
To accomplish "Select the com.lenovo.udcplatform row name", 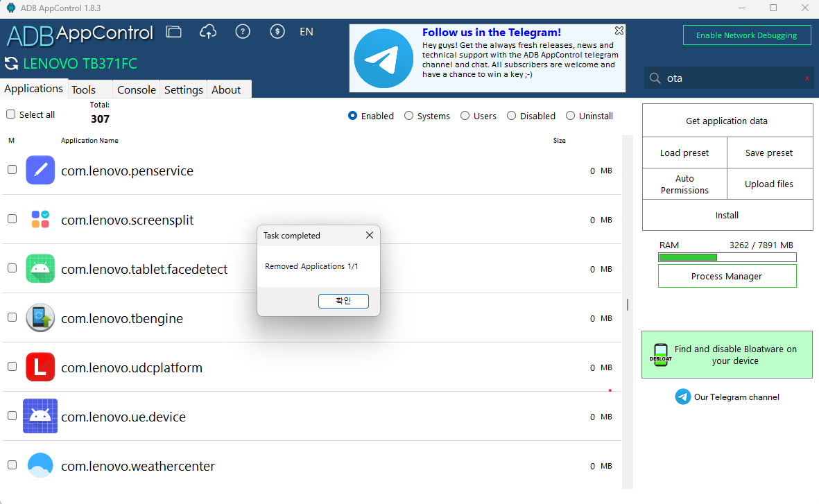I will [x=132, y=367].
